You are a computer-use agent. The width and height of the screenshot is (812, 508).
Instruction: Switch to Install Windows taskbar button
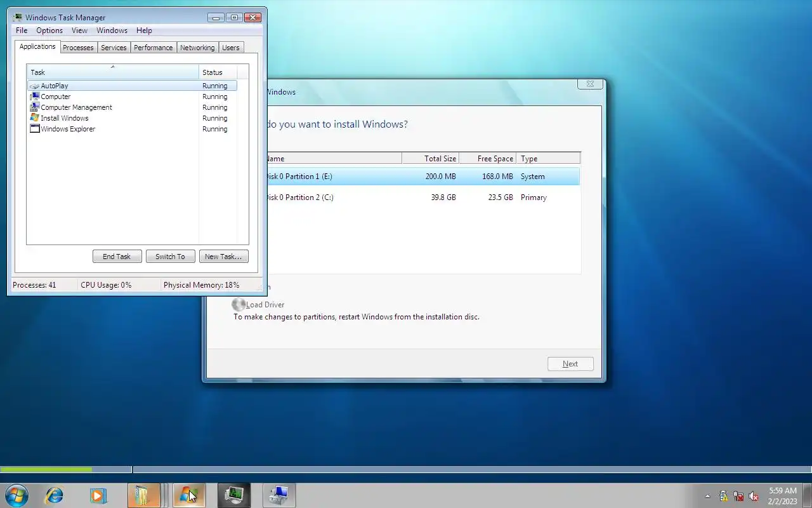(x=189, y=495)
